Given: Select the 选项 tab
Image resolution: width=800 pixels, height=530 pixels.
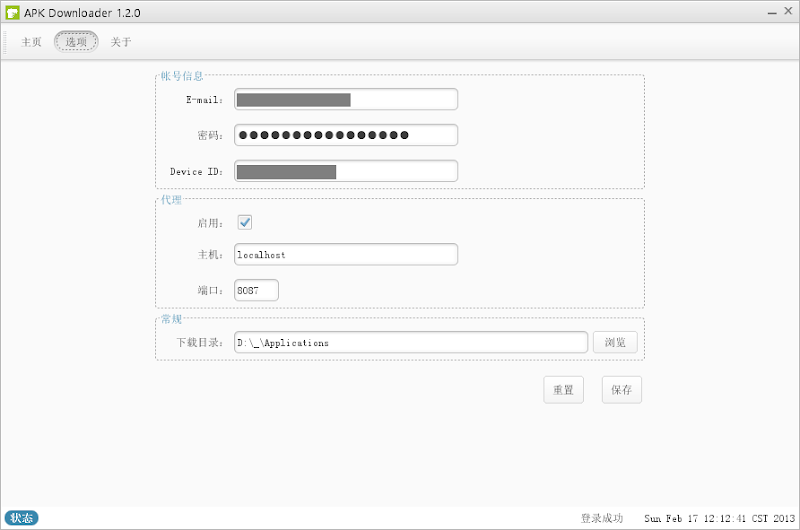Looking at the screenshot, I should (76, 42).
